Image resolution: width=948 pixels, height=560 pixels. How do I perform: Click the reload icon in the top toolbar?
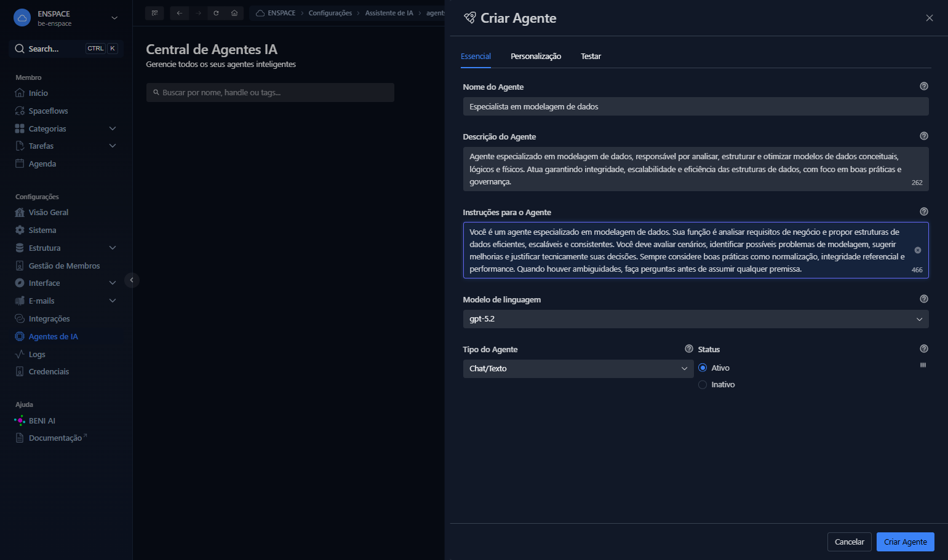[x=216, y=13]
